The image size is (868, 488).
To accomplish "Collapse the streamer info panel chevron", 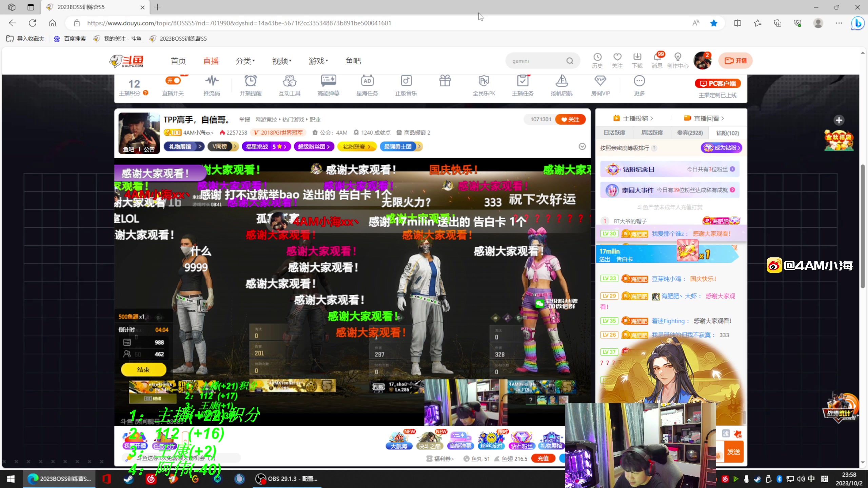I will (x=582, y=146).
